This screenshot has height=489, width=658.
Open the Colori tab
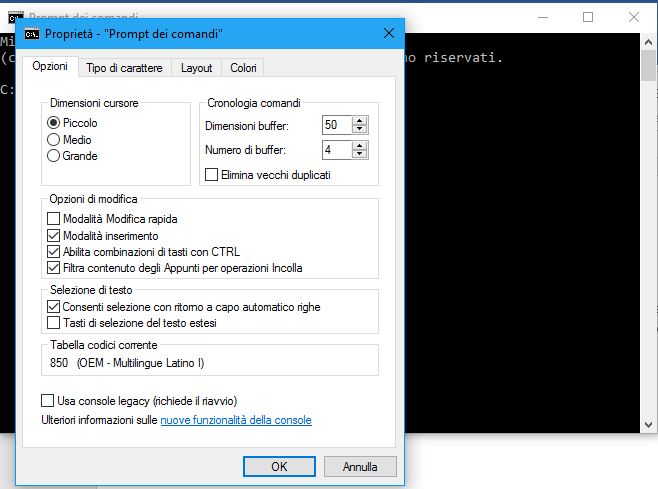[243, 68]
